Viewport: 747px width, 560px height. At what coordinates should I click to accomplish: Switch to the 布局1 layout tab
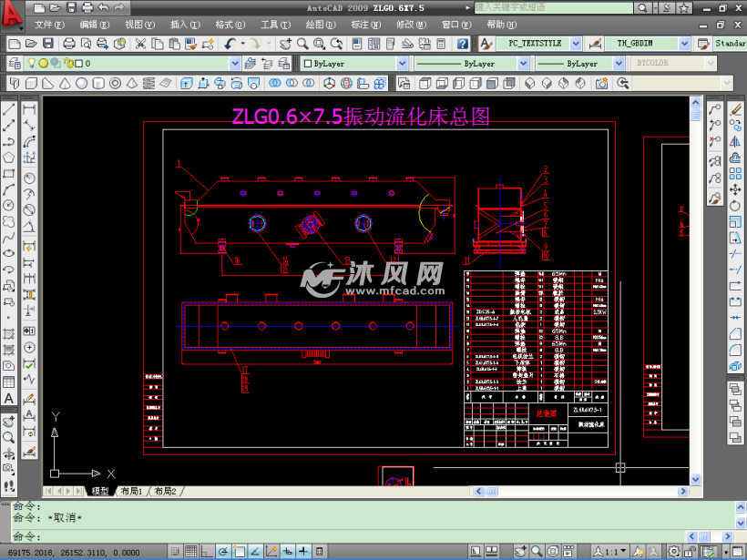point(132,491)
